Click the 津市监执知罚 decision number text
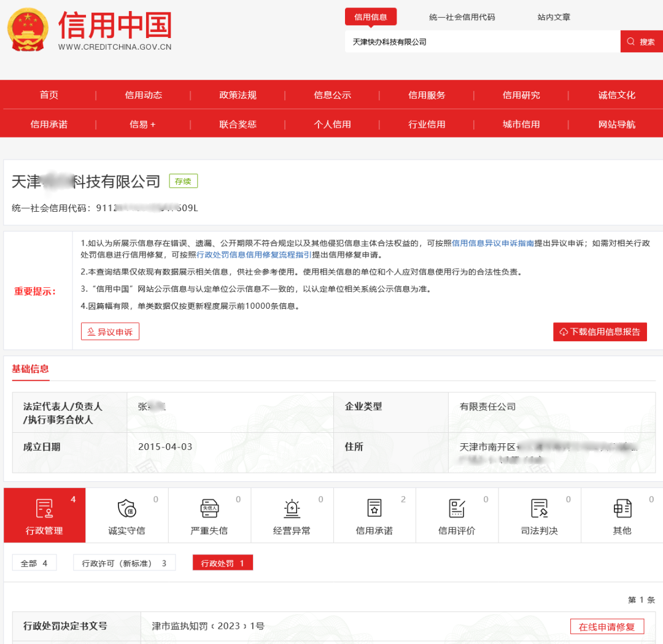663x644 pixels. click(208, 626)
